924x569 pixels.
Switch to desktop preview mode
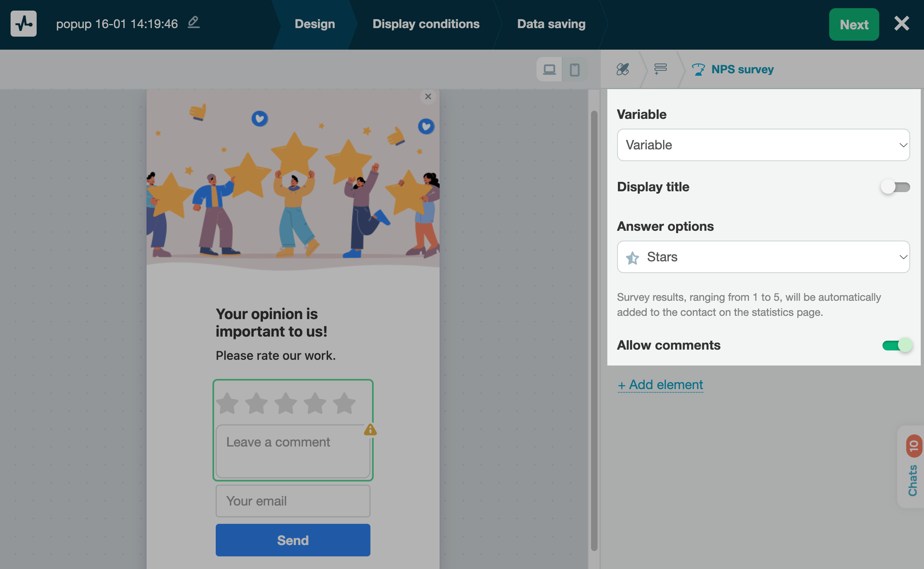click(x=549, y=70)
